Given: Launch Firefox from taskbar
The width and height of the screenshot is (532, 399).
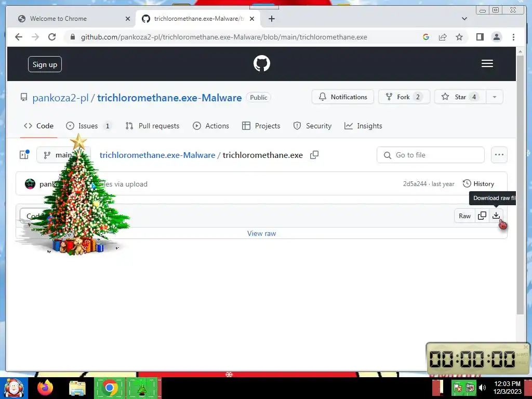Looking at the screenshot, I should 45,388.
